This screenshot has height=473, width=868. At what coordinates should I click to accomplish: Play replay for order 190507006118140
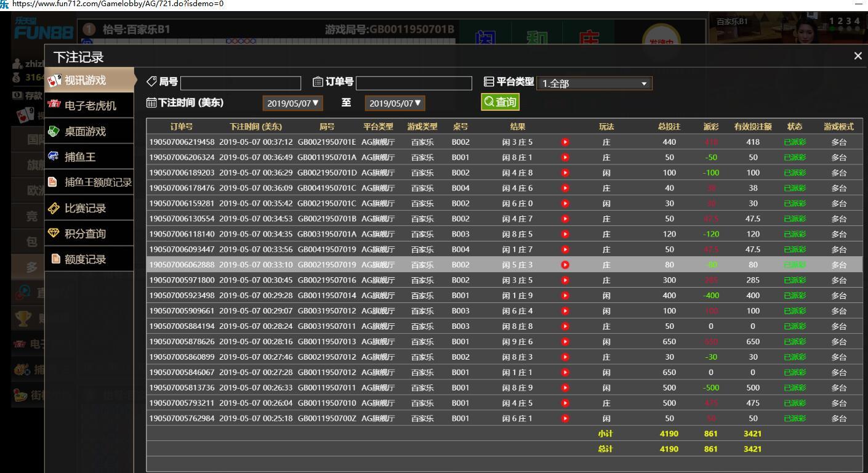565,234
